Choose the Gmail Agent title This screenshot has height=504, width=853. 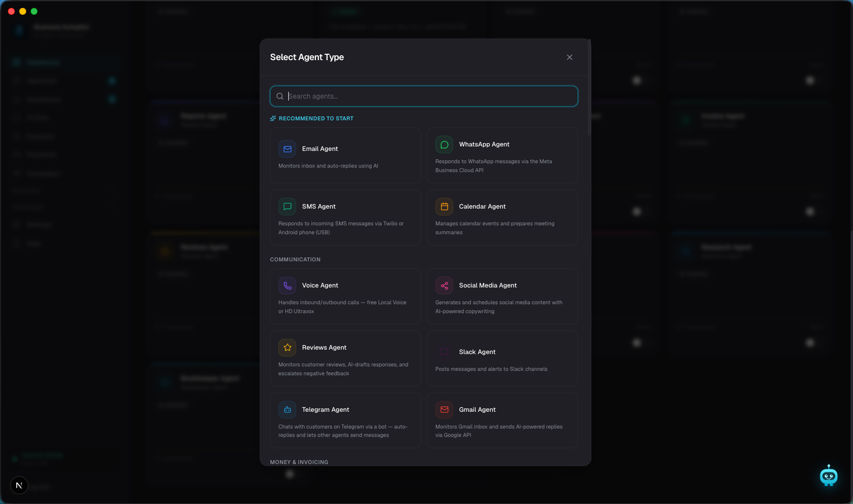[x=477, y=410]
